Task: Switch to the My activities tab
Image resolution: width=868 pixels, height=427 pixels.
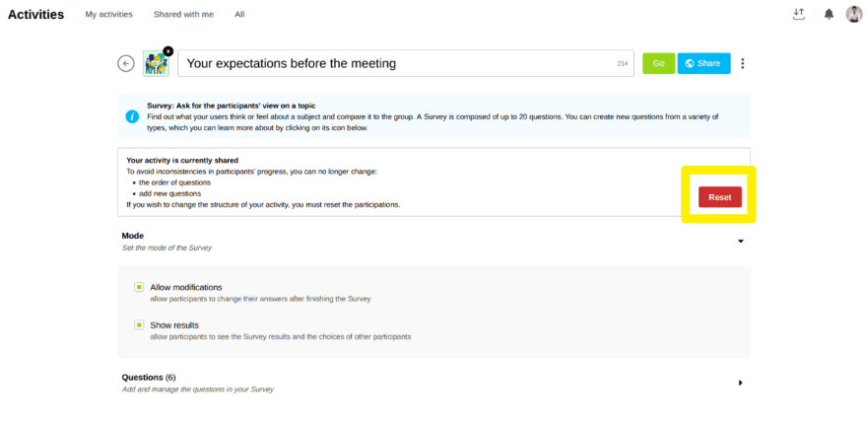Action: (106, 15)
